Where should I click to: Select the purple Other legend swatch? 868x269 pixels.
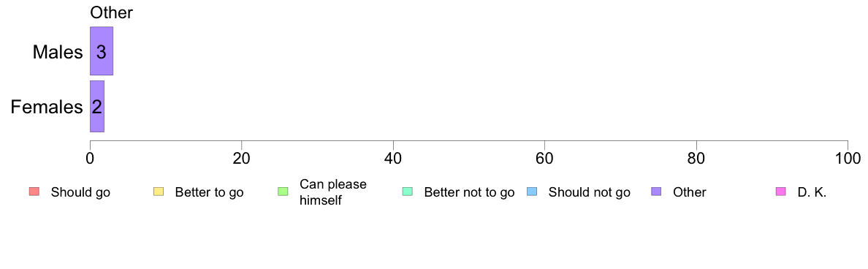click(656, 192)
